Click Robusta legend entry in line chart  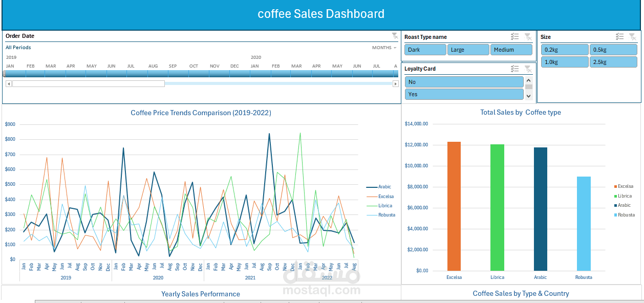[381, 214]
